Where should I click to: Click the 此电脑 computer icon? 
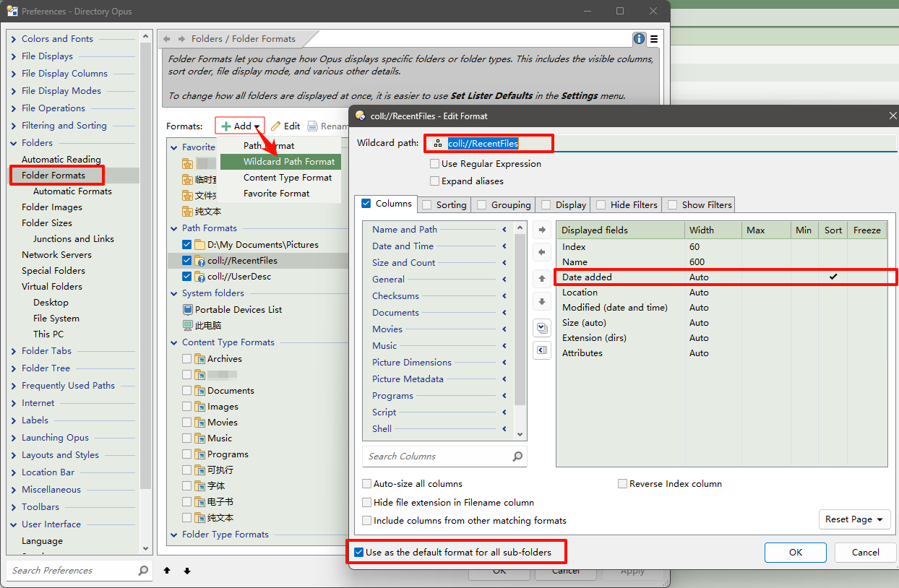188,326
